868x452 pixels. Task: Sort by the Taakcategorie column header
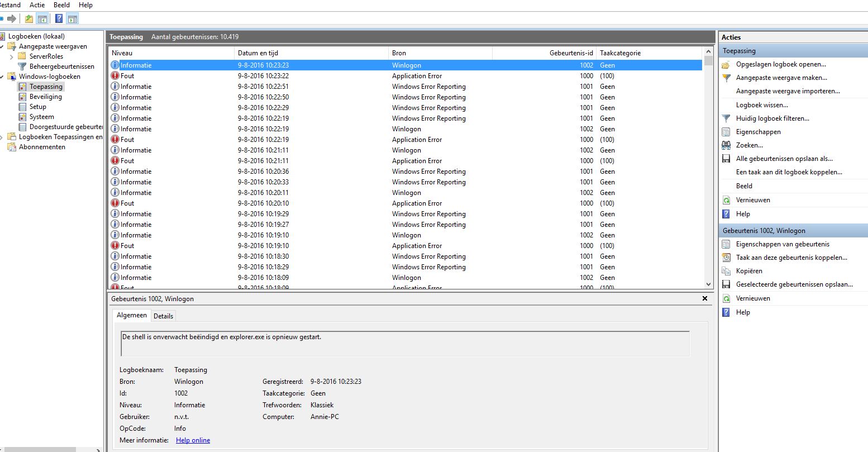(x=650, y=53)
